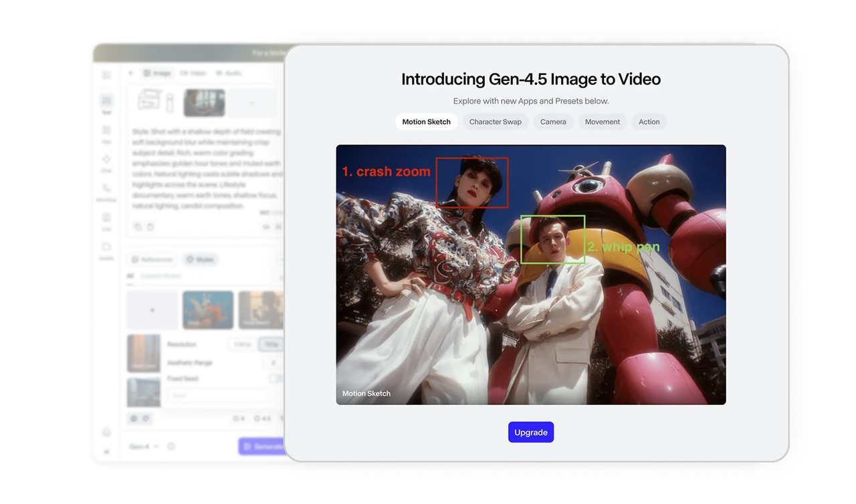Click the 'Introducing Gen-4.5 Image to Video' heading

pyautogui.click(x=531, y=79)
